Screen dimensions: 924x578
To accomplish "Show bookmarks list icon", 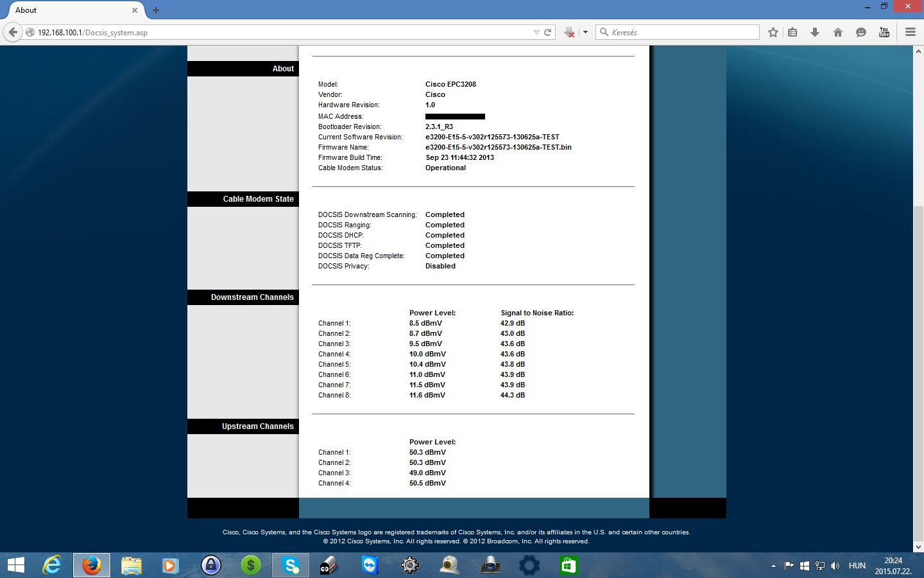I will 792,32.
